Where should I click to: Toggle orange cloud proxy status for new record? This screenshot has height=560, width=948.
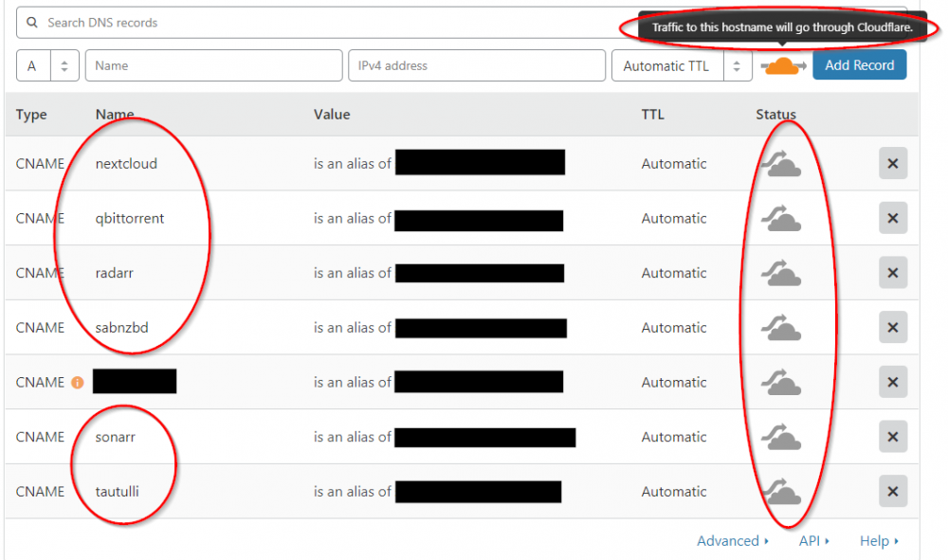coord(783,65)
